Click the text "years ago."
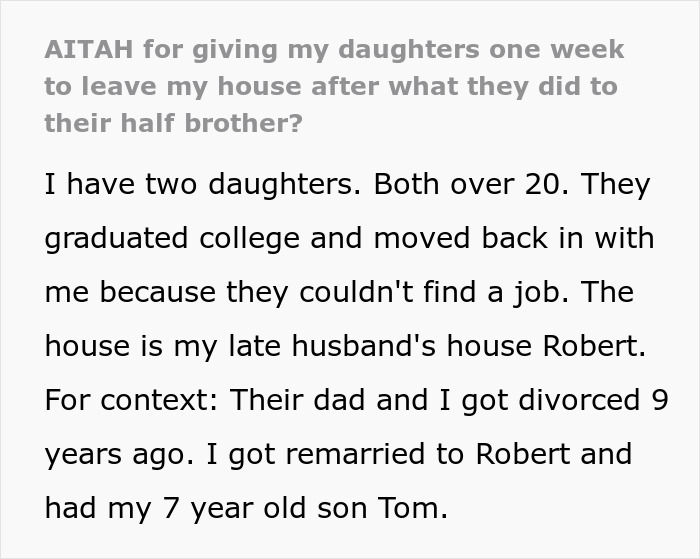 [120, 456]
